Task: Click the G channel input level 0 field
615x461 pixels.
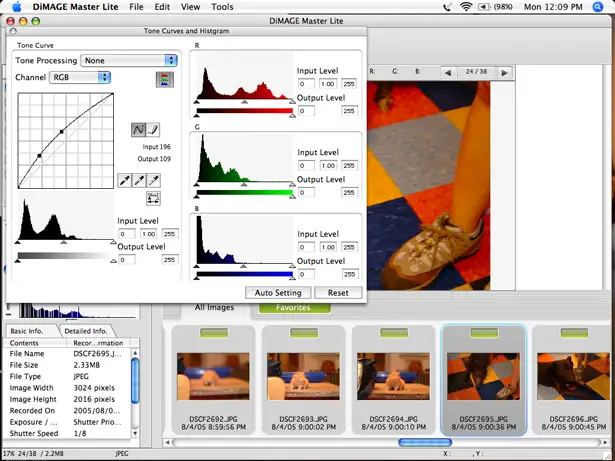Action: tap(306, 166)
